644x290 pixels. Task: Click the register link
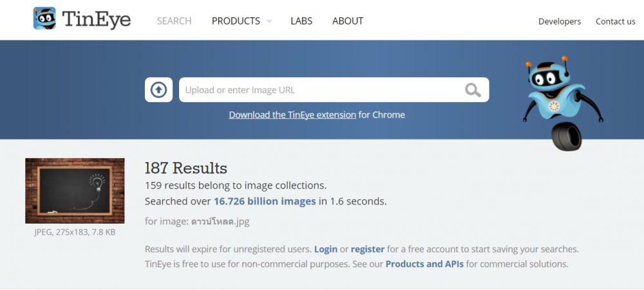(x=368, y=249)
